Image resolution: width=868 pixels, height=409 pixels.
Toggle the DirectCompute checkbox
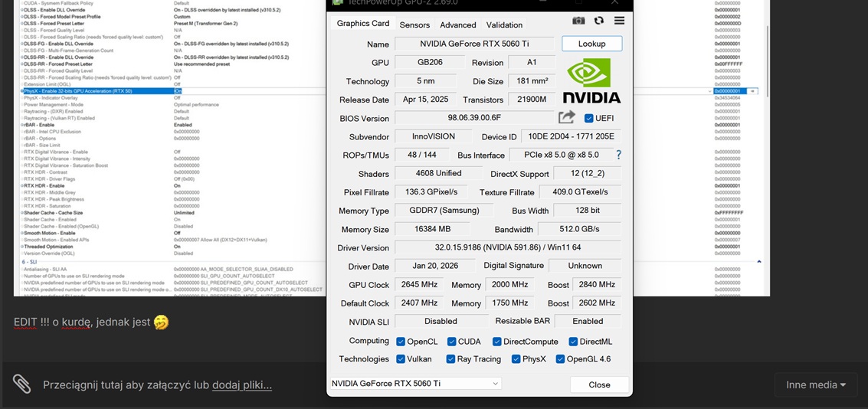[496, 342]
